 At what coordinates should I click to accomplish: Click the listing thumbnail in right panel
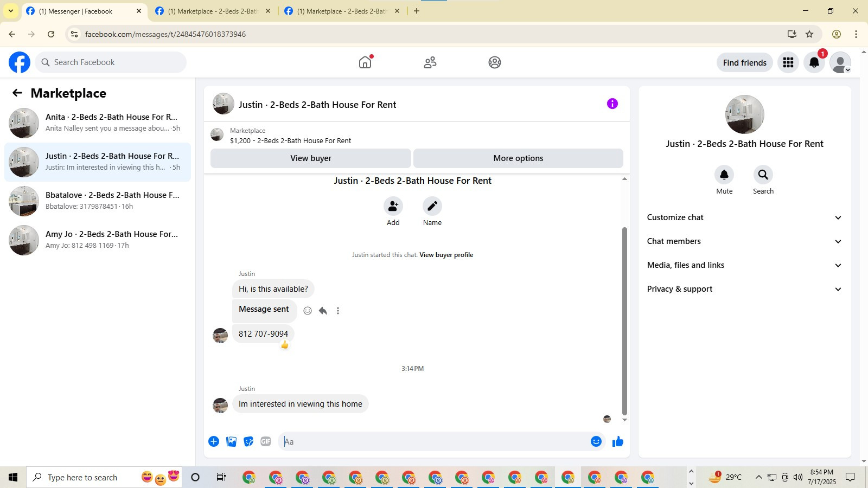(745, 114)
